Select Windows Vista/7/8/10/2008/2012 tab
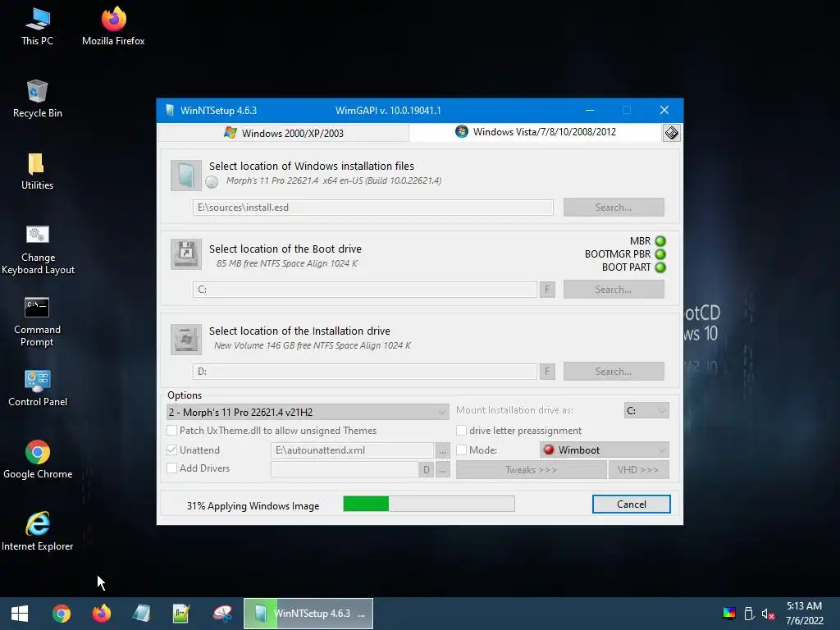Image resolution: width=840 pixels, height=630 pixels. (x=536, y=132)
